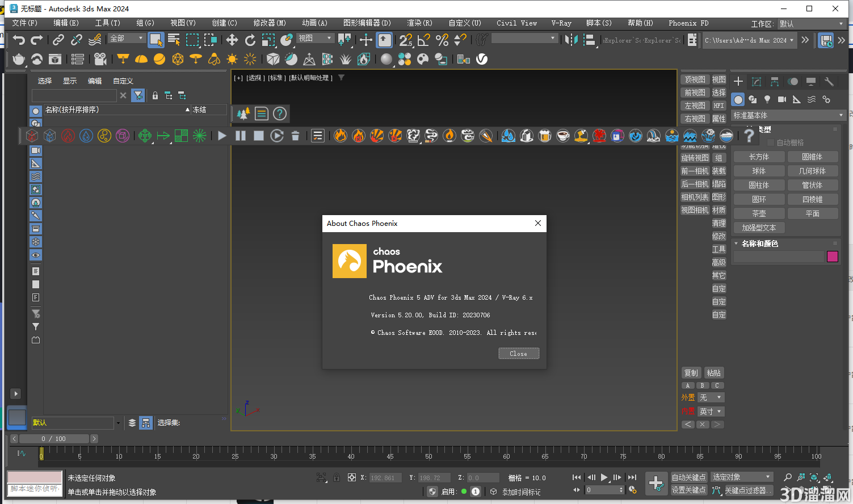Image resolution: width=853 pixels, height=504 pixels.
Task: Toggle 自动关键点 animation mode
Action: (x=688, y=477)
